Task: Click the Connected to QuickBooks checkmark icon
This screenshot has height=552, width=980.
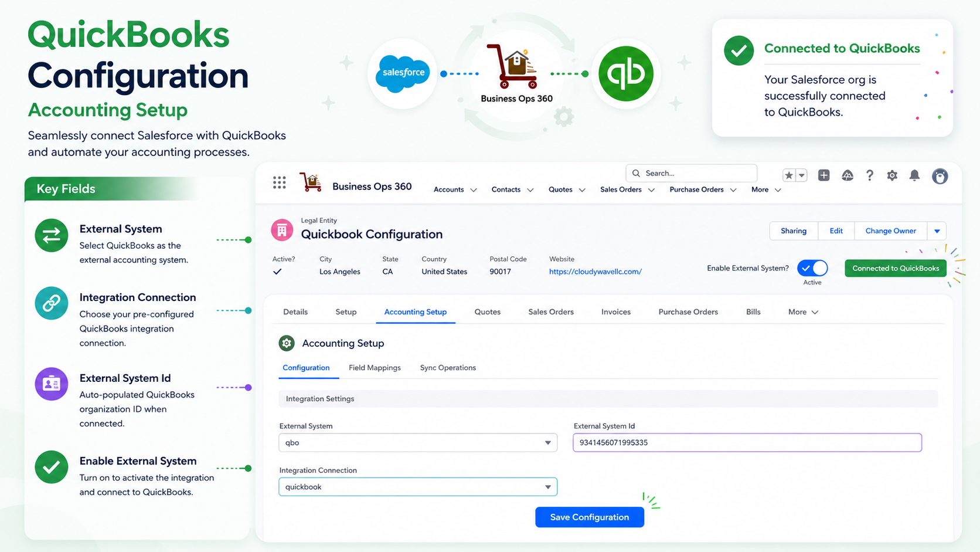Action: click(x=739, y=50)
